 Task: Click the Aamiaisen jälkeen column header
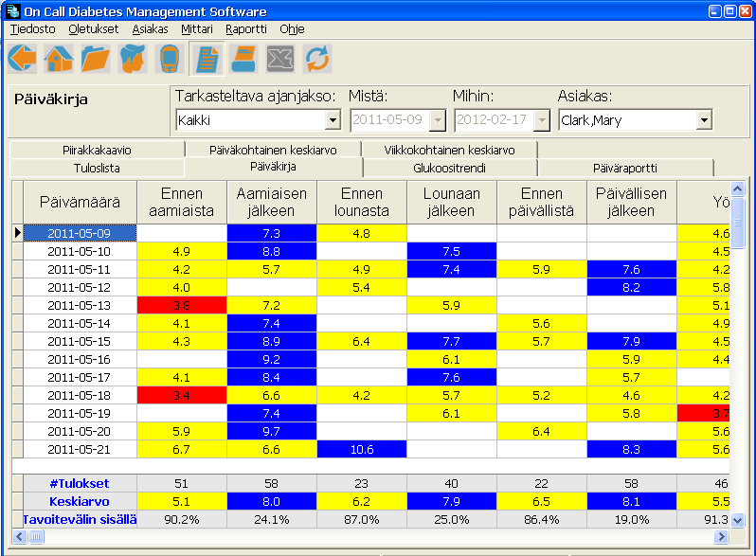pyautogui.click(x=272, y=202)
